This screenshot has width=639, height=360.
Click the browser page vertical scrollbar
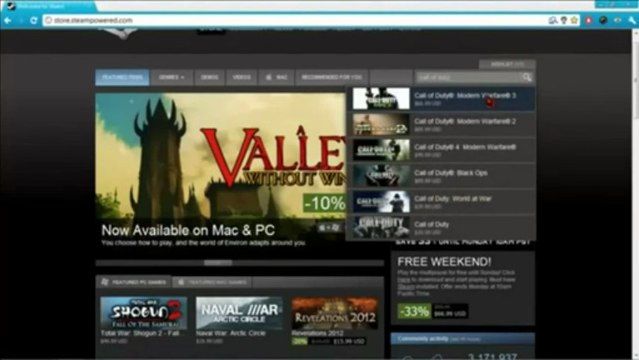635,194
